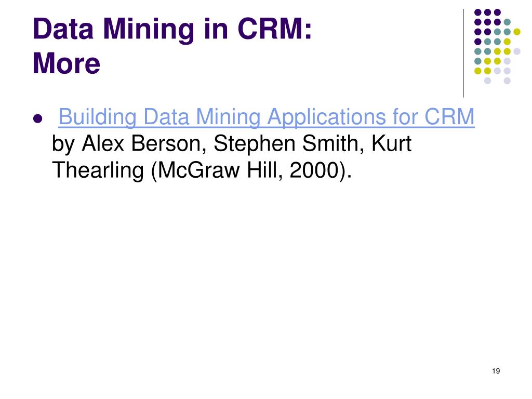Click the word 'Building' in the hyperlink
This screenshot has width=532, height=399.
point(97,117)
